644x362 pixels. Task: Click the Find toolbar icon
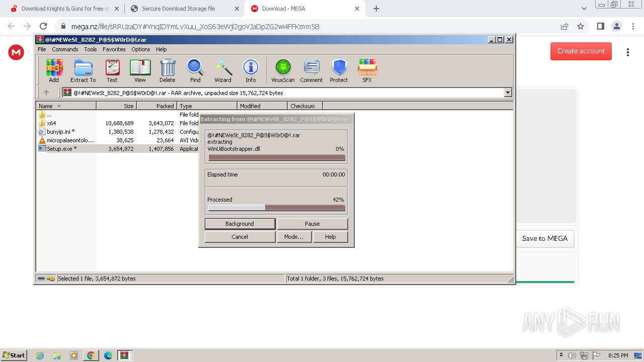point(195,70)
